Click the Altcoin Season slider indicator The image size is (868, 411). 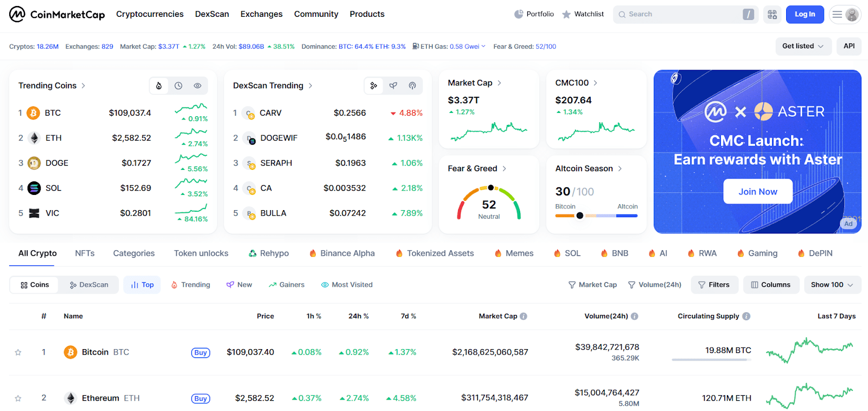tap(580, 216)
